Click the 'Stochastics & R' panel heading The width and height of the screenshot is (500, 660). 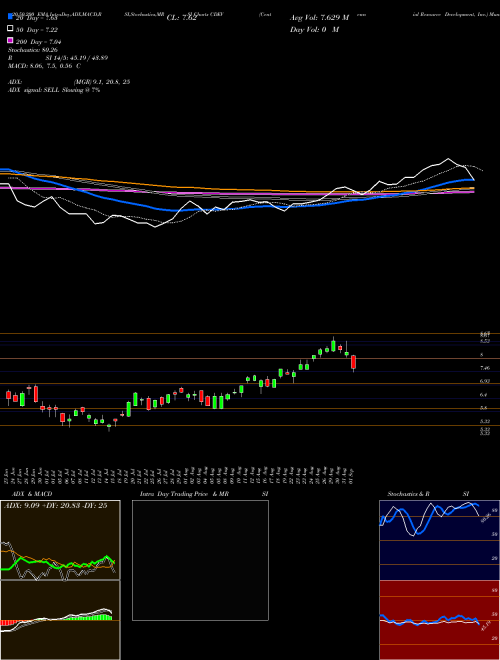[409, 494]
